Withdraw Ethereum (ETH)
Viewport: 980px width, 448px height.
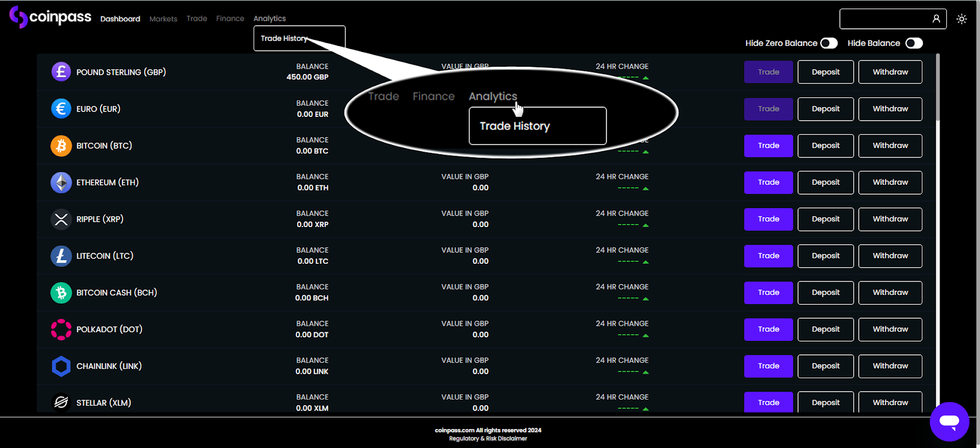[x=890, y=182]
